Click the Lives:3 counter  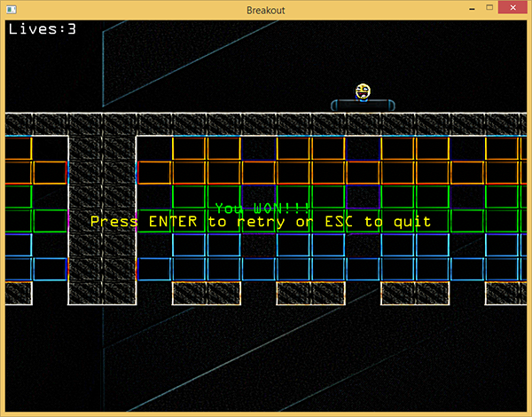pyautogui.click(x=42, y=28)
